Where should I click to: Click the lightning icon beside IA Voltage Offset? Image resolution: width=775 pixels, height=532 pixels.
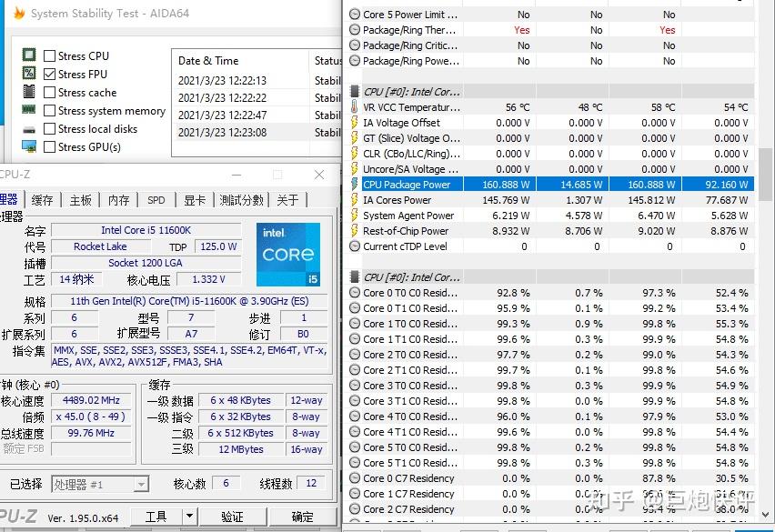pyautogui.click(x=355, y=123)
